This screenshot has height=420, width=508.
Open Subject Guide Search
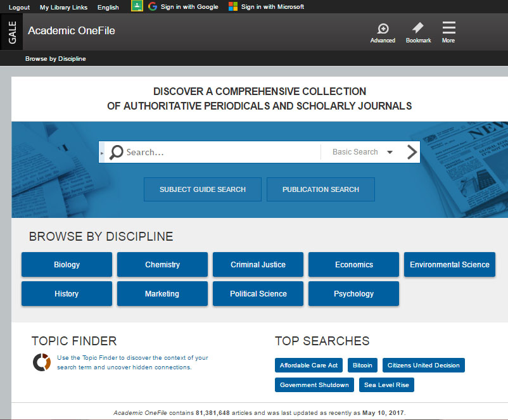click(x=202, y=189)
